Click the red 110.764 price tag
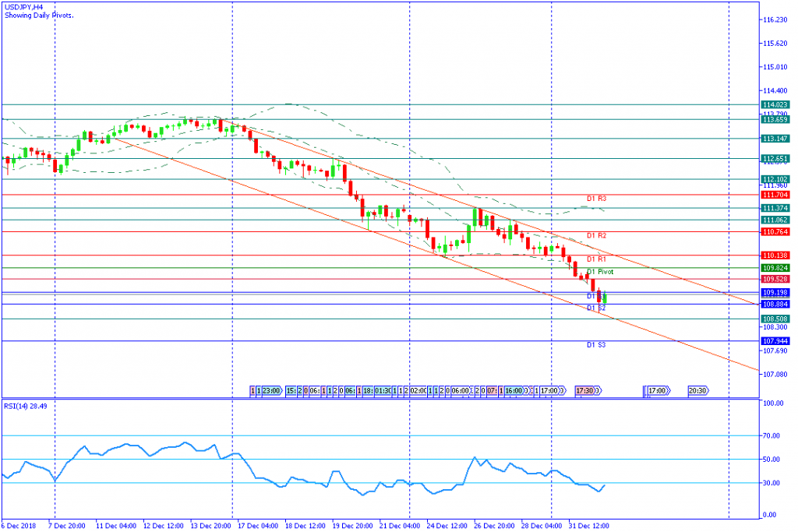This screenshot has height=532, width=798. point(775,232)
